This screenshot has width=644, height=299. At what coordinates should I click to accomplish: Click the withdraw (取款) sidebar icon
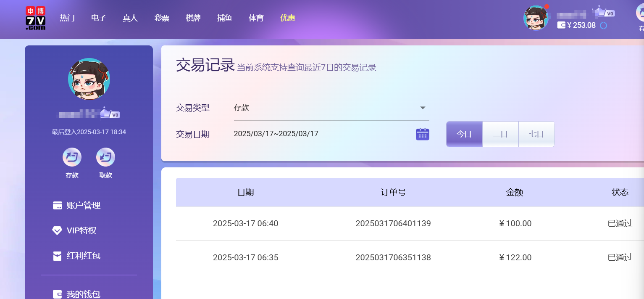[105, 158]
